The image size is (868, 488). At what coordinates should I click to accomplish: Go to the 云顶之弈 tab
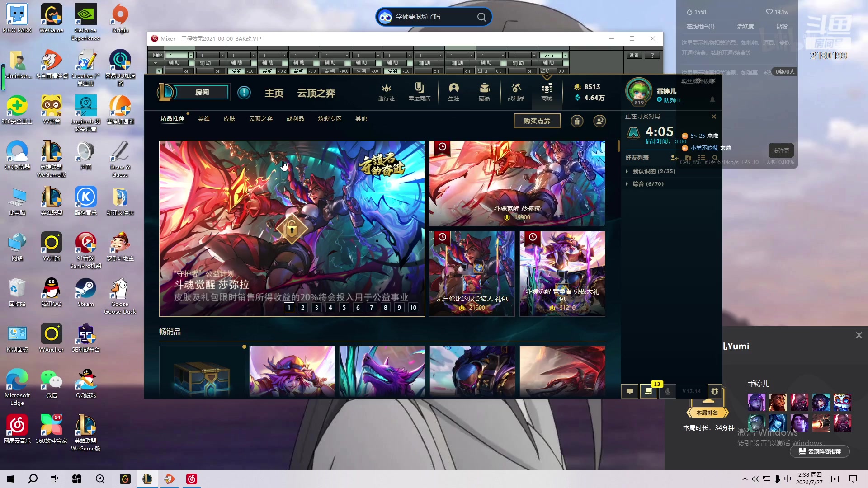coord(316,93)
